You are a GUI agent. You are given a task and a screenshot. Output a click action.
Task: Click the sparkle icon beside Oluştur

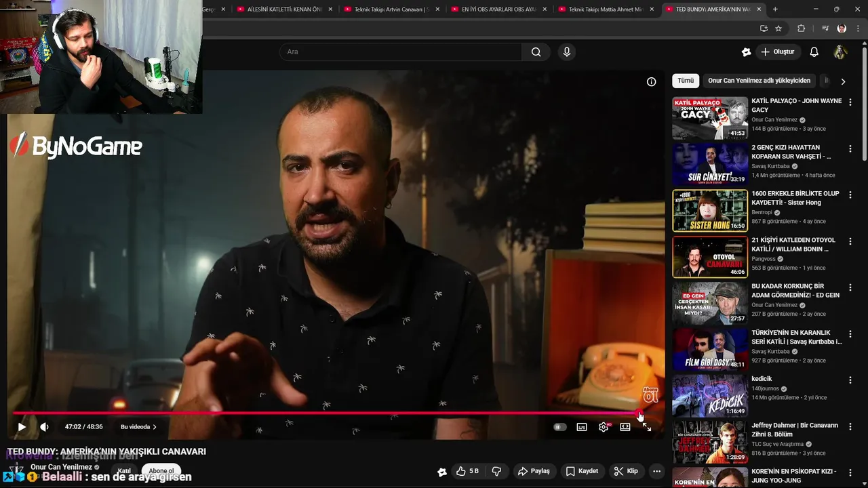747,52
